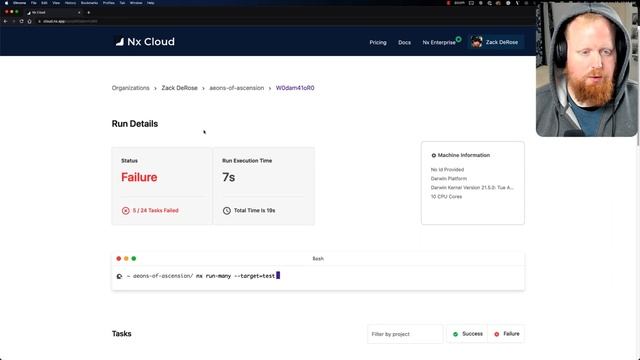Open the Zack DeRose breadcrumb
Screen dimensions: 640x360
[179, 88]
